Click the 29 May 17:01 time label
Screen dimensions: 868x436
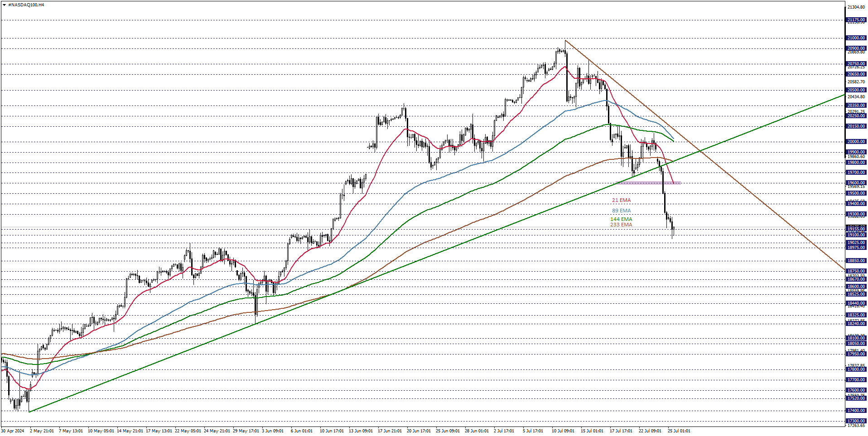[x=246, y=431]
